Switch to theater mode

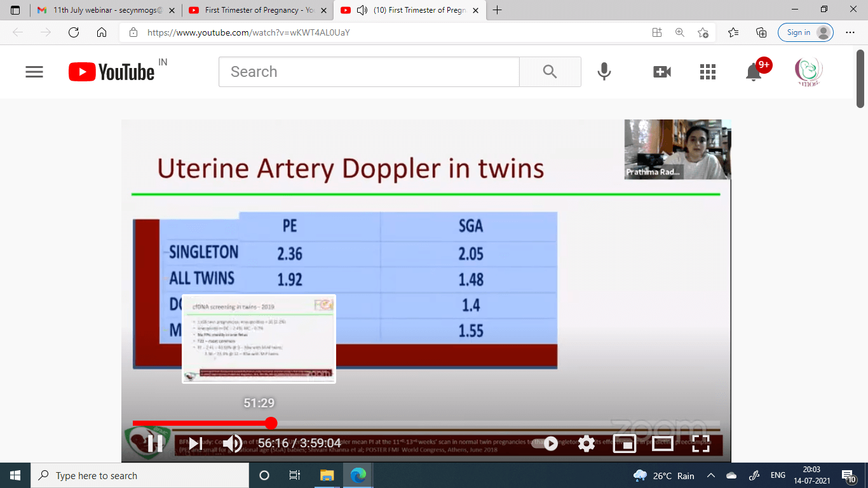662,443
